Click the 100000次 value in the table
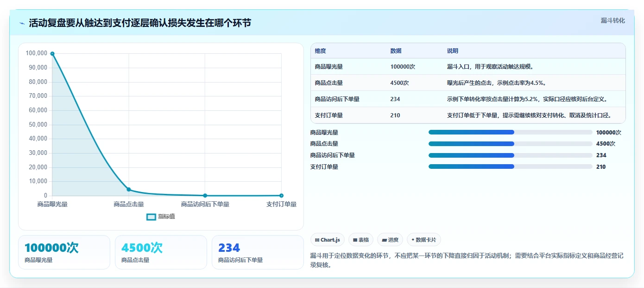 click(403, 67)
